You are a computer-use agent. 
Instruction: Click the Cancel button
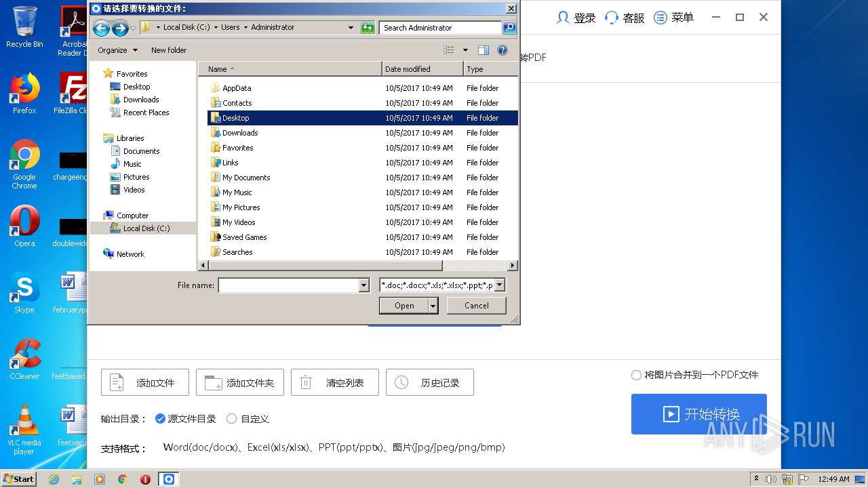tap(477, 306)
